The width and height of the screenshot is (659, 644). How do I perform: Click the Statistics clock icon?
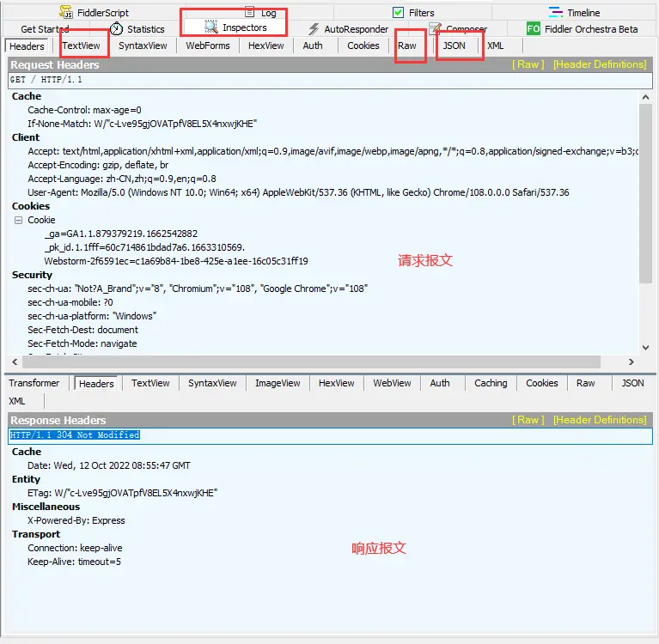pyautogui.click(x=116, y=28)
